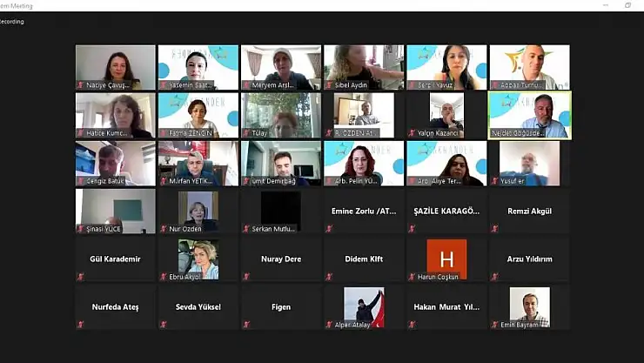The height and width of the screenshot is (363, 644).
Task: Click the Recording indicator at top left
Action: coord(14,21)
